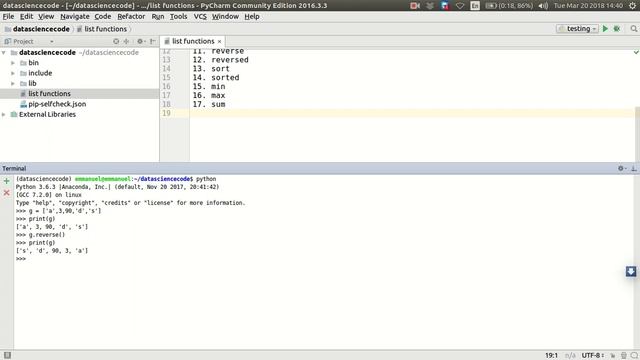Collapse datasciencecode root tree node

(x=4, y=52)
